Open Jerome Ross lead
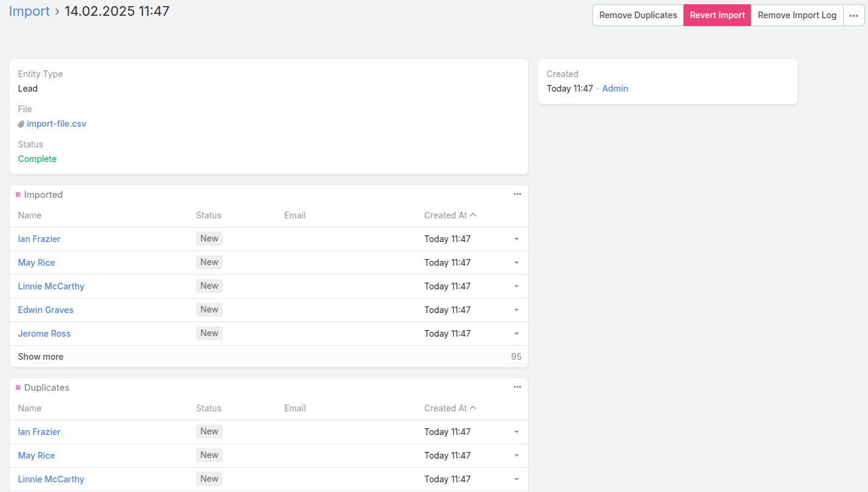This screenshot has width=868, height=492. click(44, 334)
